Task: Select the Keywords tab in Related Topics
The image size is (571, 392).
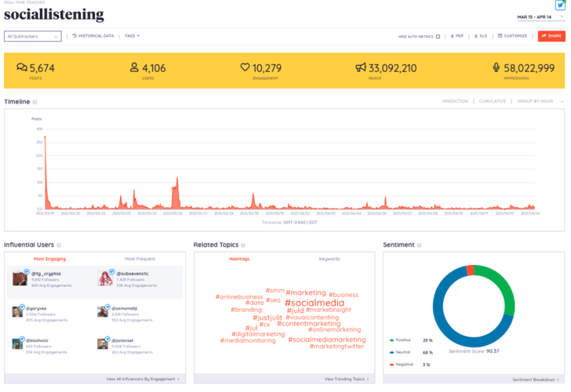Action: [x=329, y=259]
